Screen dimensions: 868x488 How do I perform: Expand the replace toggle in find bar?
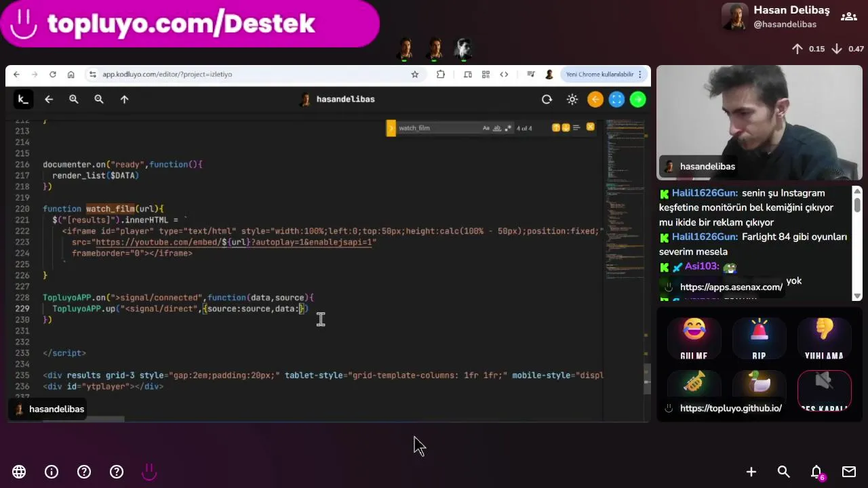coord(391,128)
